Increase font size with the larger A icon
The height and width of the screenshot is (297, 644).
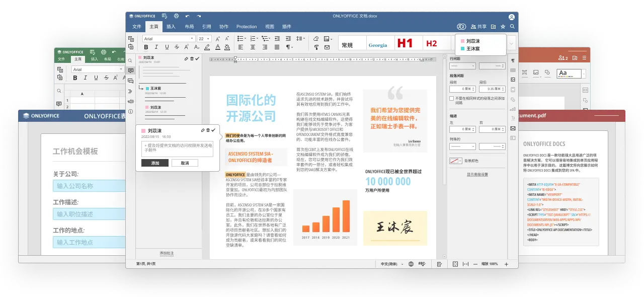(218, 39)
